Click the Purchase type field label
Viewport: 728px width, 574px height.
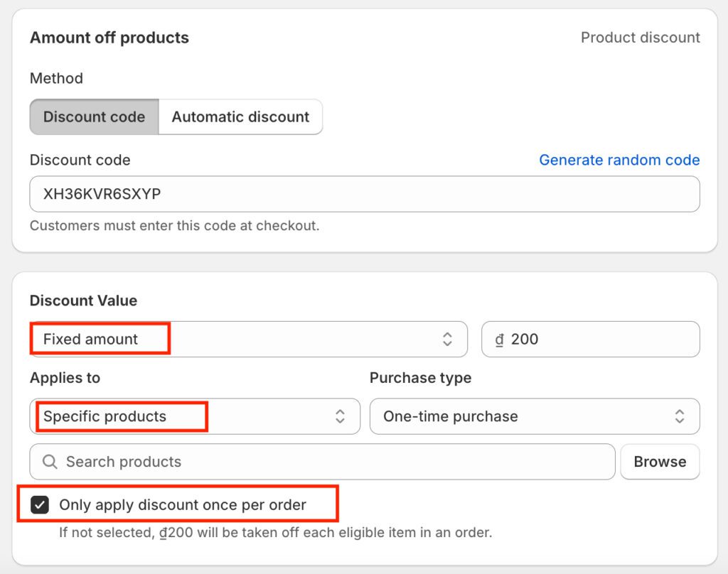coord(420,378)
